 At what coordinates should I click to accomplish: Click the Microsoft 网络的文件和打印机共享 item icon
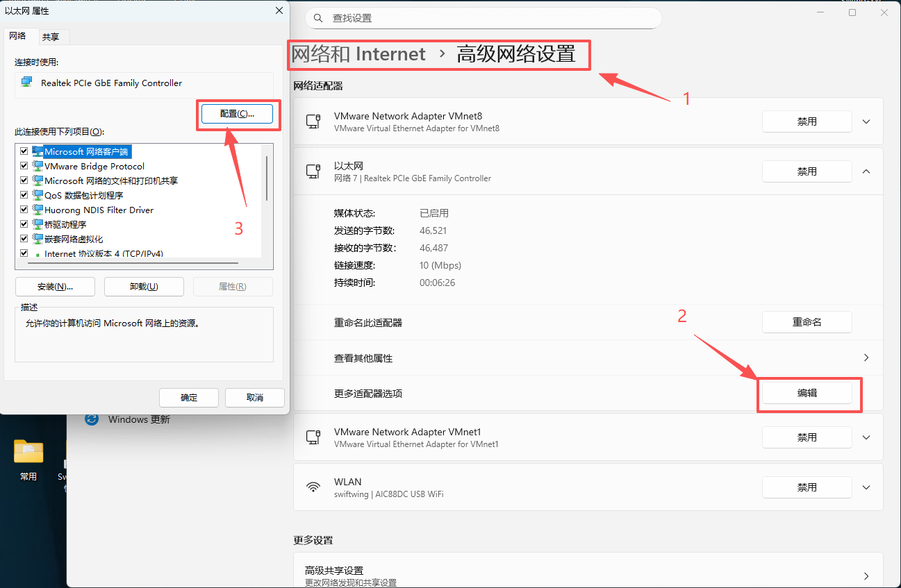click(x=38, y=180)
